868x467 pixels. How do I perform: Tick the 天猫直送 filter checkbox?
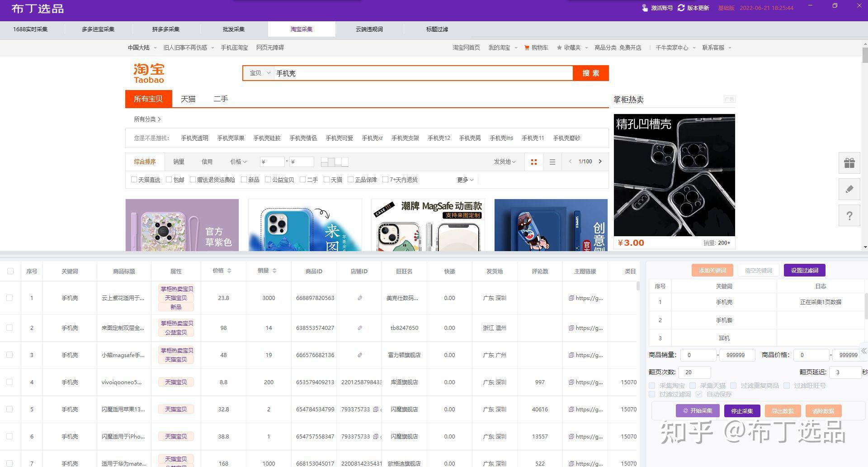134,180
